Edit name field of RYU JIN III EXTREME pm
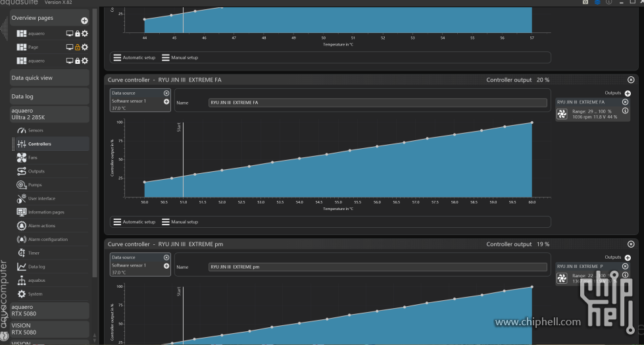This screenshot has width=644, height=345. pos(378,267)
